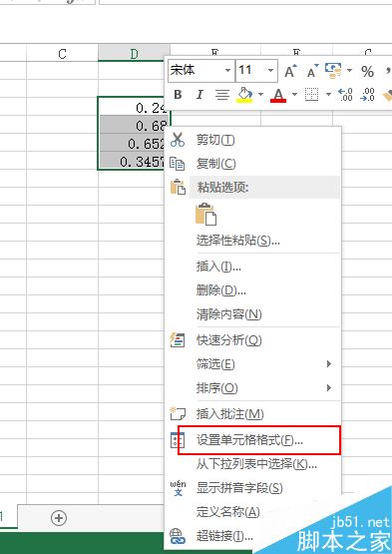The image size is (392, 554).
Task: Select 显示拼音字段(S)
Action: click(252, 488)
